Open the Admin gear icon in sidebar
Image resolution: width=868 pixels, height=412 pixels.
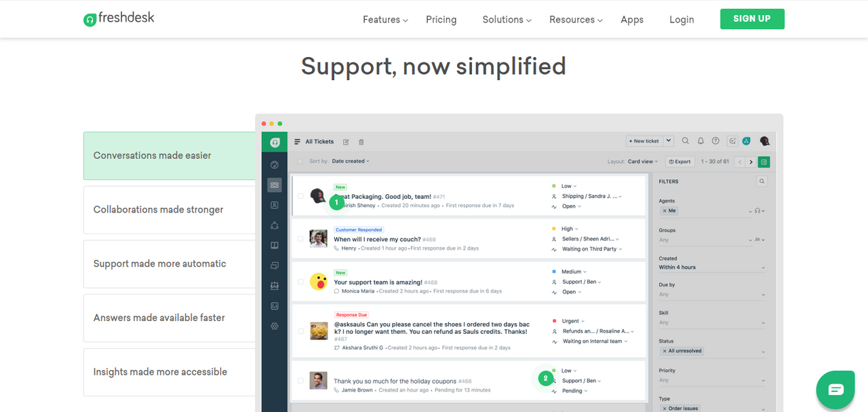[275, 326]
